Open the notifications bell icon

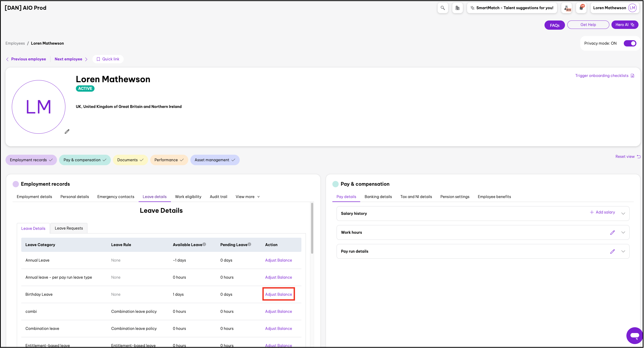tap(581, 8)
